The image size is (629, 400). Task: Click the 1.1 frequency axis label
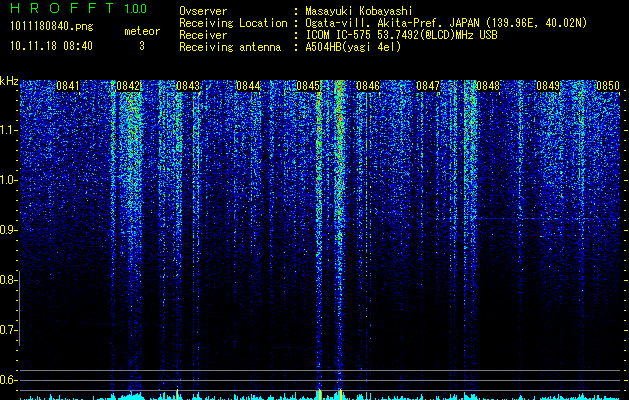8,130
